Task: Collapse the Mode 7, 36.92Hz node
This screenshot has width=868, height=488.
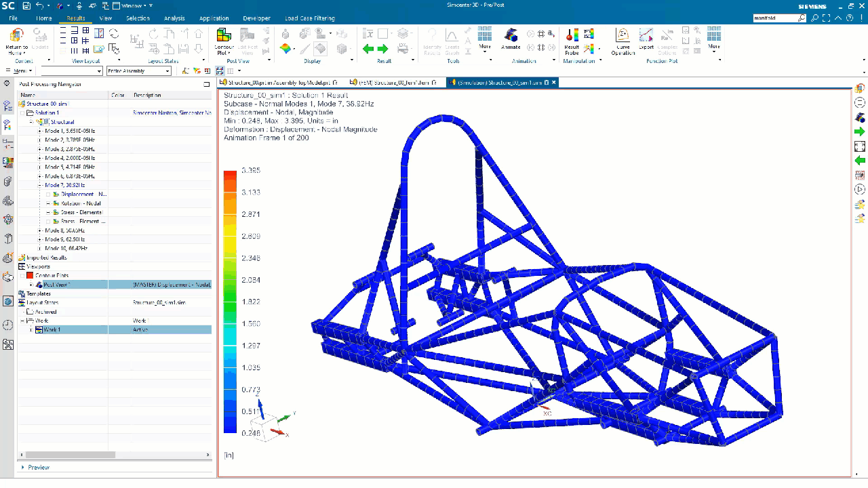Action: [x=40, y=185]
